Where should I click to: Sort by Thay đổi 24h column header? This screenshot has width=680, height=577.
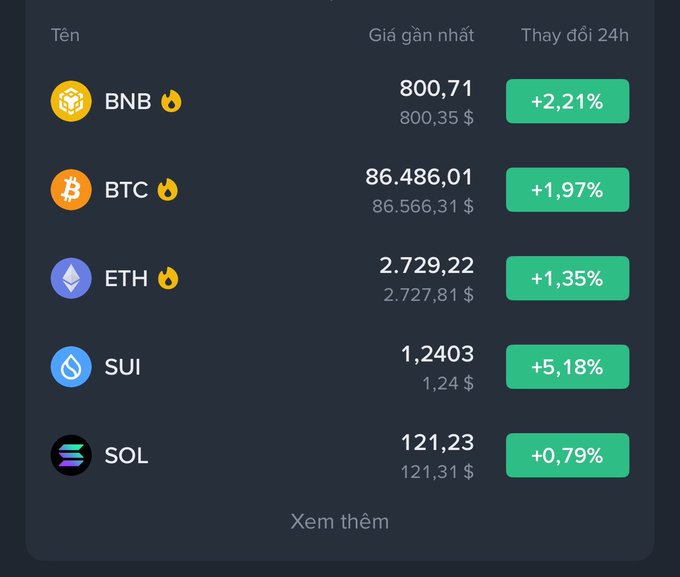tap(575, 35)
